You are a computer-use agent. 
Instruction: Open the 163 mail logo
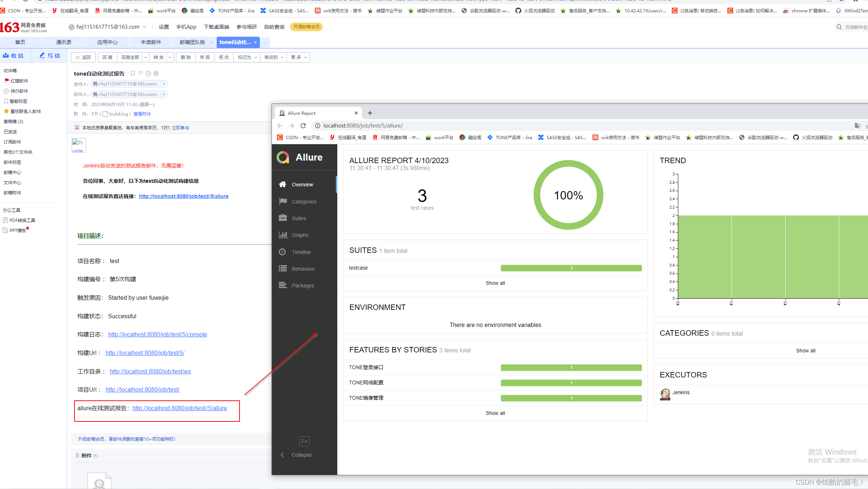coord(24,27)
